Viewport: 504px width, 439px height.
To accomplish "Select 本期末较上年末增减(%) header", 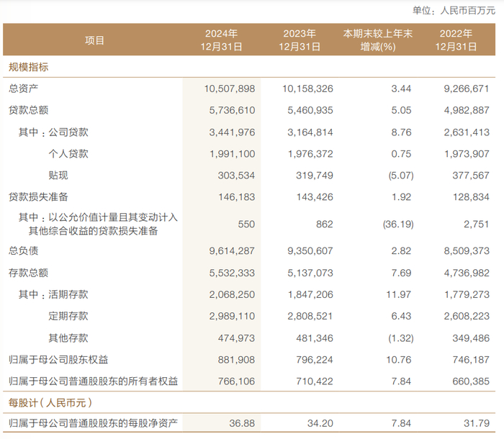I will (x=378, y=40).
